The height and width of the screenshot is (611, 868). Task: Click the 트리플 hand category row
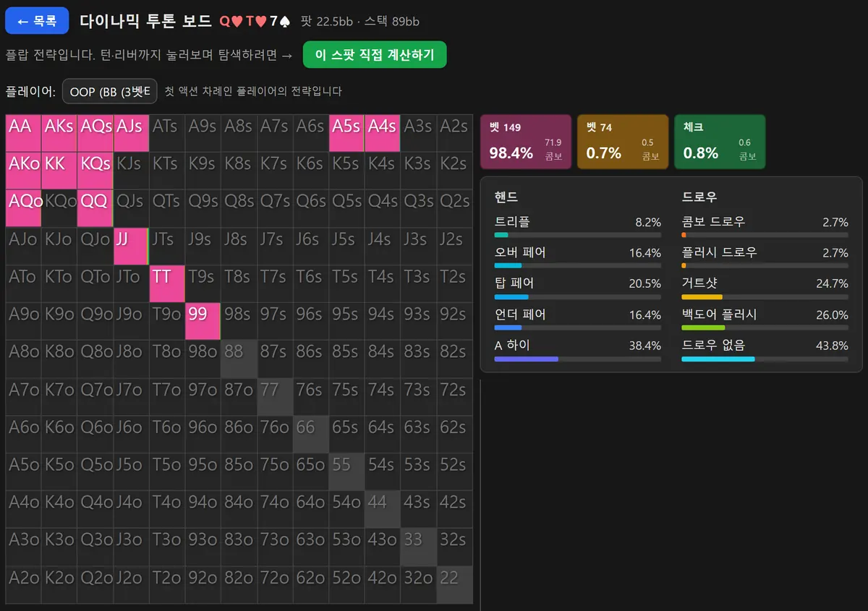(x=578, y=226)
